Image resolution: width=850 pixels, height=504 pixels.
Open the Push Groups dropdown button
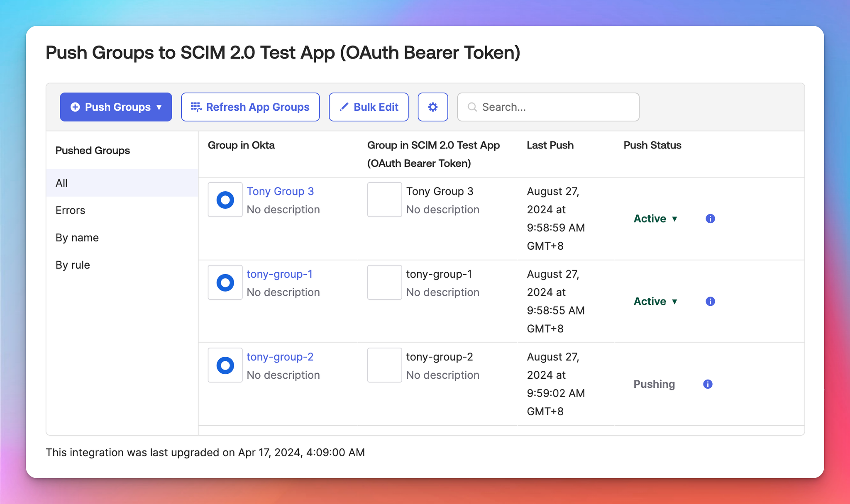pyautogui.click(x=116, y=107)
